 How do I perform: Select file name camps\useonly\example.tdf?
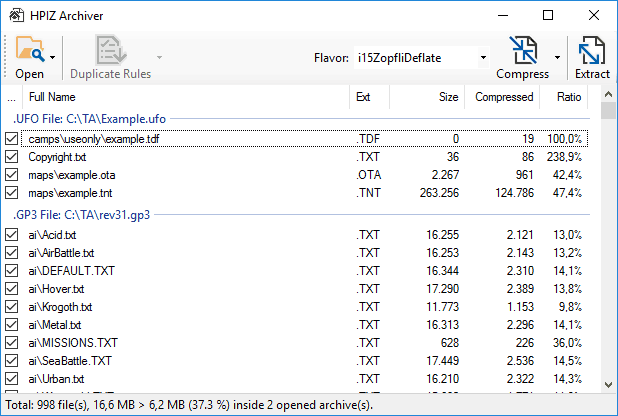(94, 139)
